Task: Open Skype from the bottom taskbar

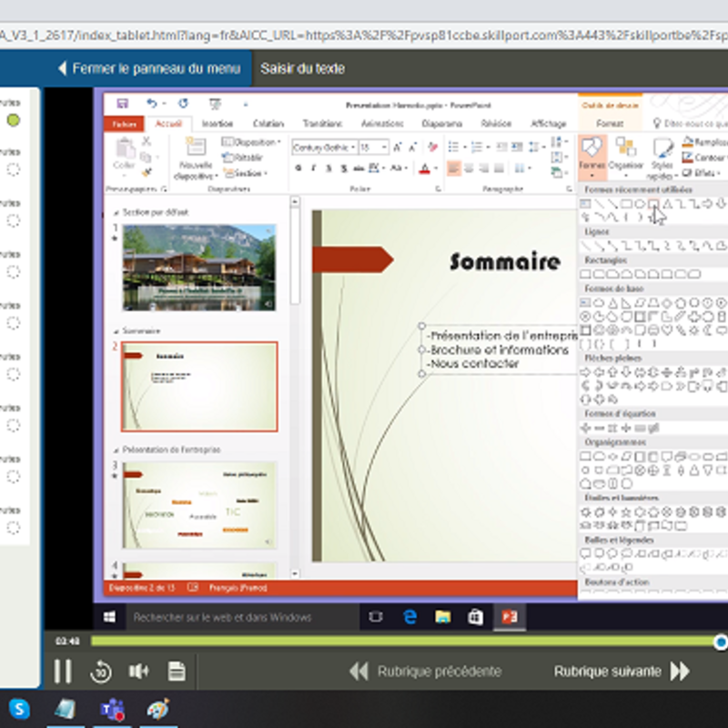Action: point(19,710)
